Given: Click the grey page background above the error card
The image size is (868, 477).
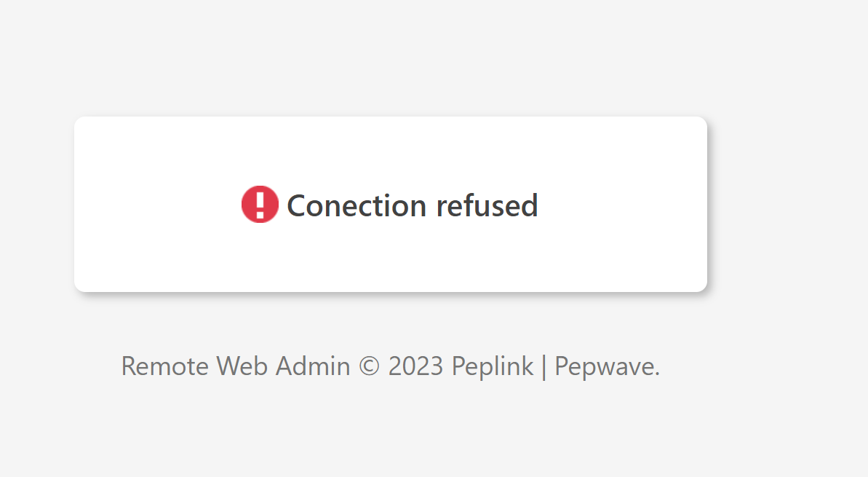Looking at the screenshot, I should click(x=390, y=58).
